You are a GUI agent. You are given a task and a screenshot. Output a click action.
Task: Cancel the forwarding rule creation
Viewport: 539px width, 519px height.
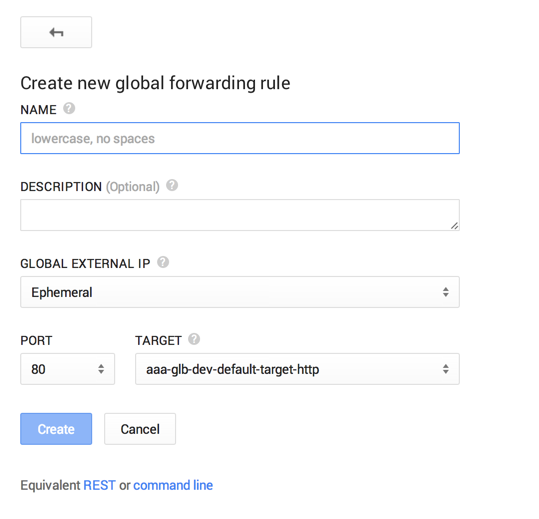click(140, 429)
